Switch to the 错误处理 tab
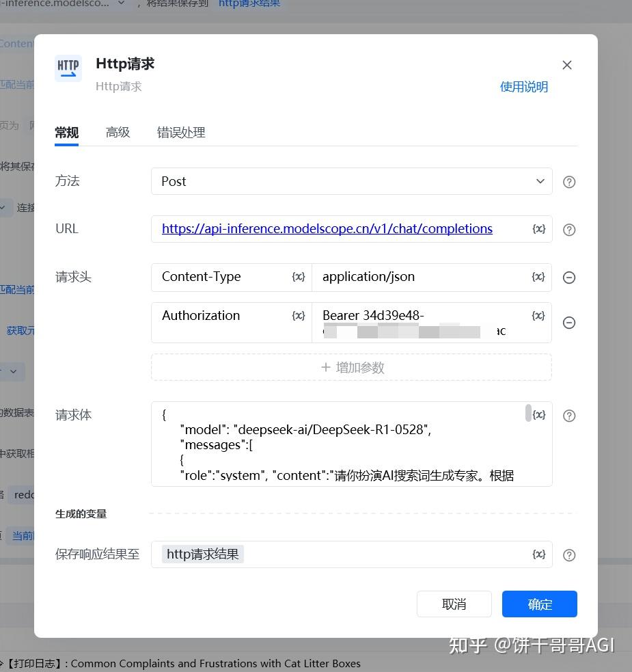This screenshot has height=672, width=632. [181, 133]
